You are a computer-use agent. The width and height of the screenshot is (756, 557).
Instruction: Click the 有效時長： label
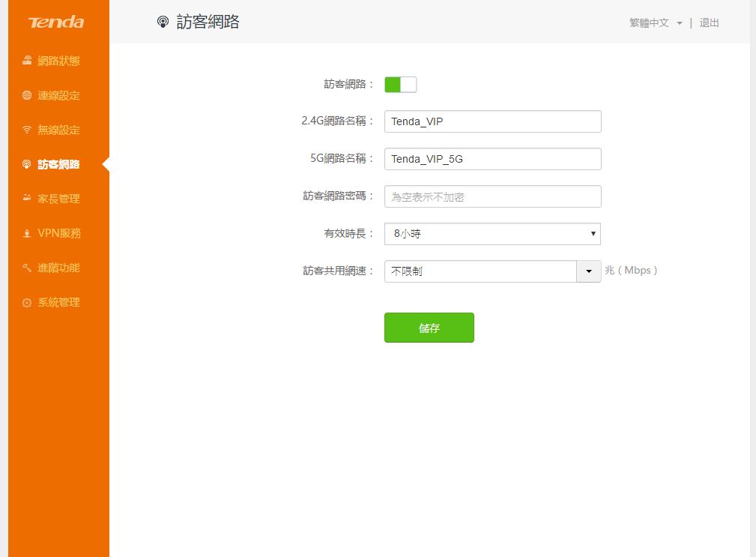(348, 234)
